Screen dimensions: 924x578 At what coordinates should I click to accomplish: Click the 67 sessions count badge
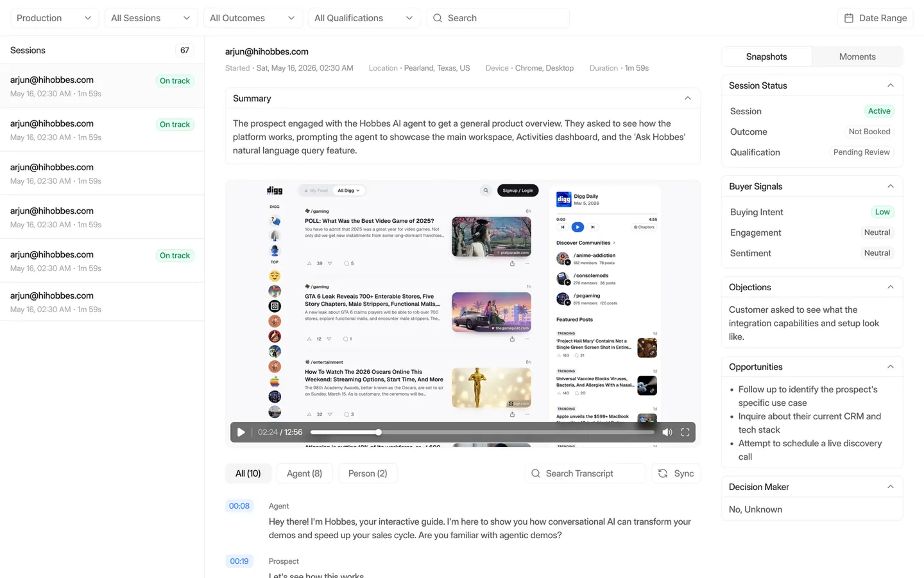[185, 50]
